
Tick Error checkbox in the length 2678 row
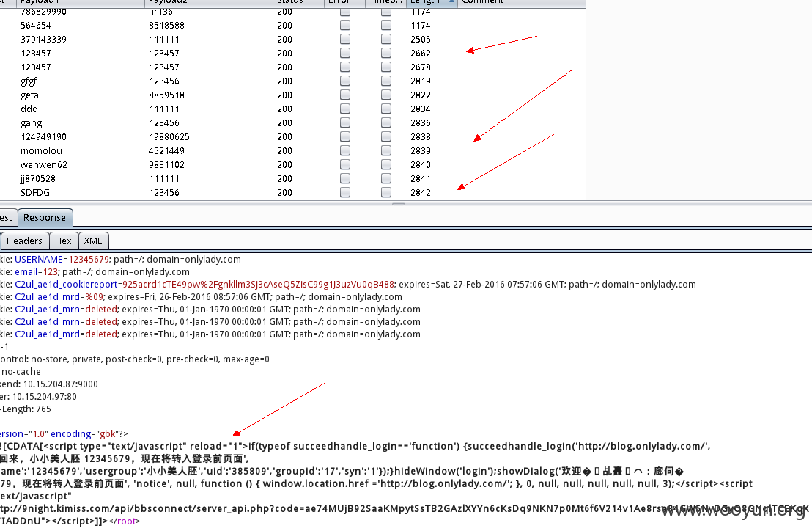(345, 67)
